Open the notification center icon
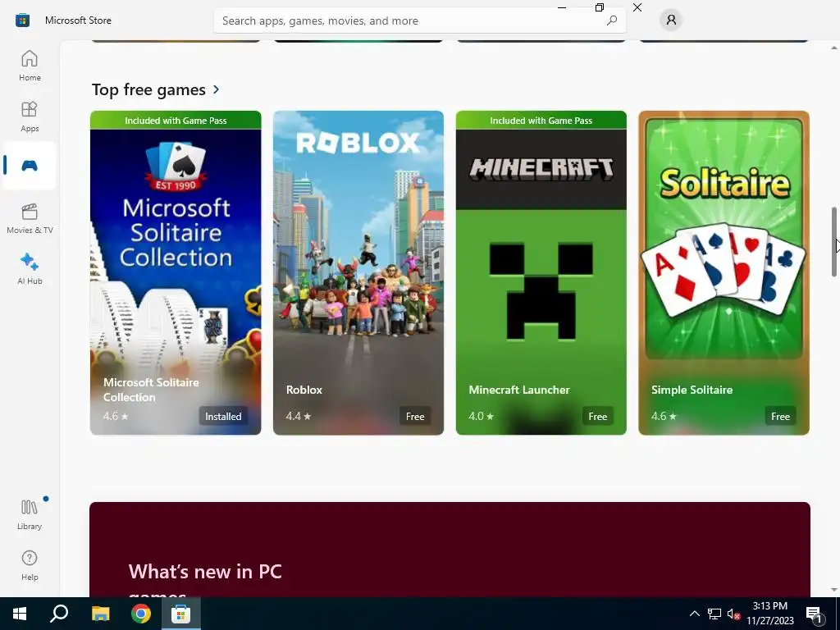Viewport: 840px width, 630px height. 814,614
